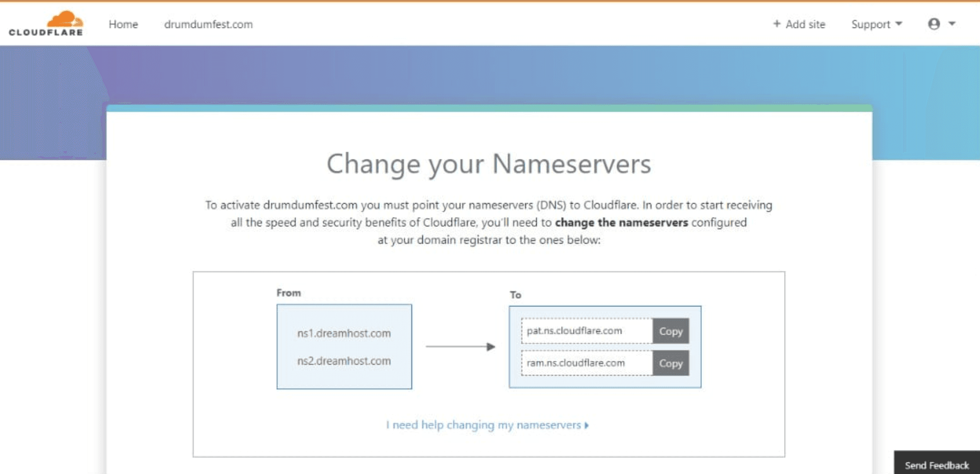The height and width of the screenshot is (474, 980).
Task: Click the "Change your Nameservers" heading
Action: (x=489, y=164)
